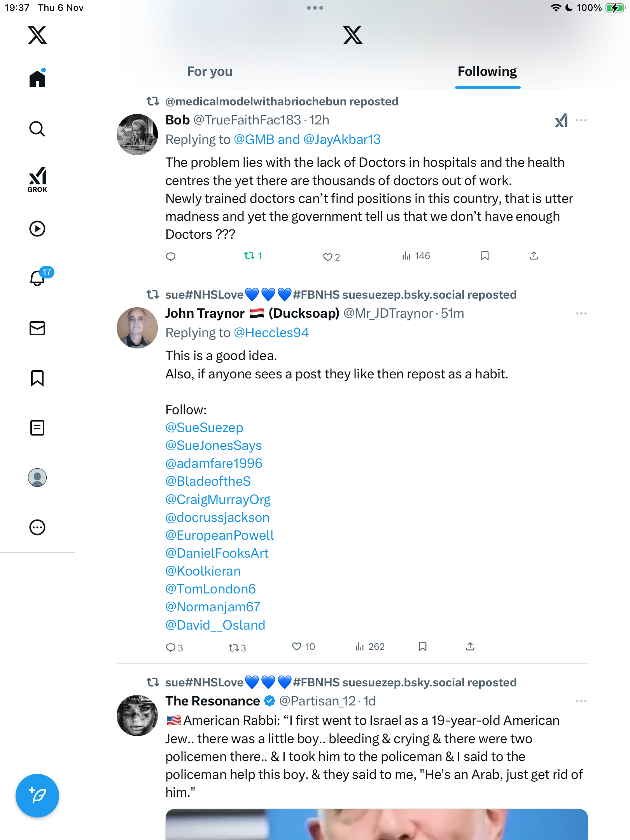Open Grok from the sidebar
Viewport: 630px width, 840px height.
[x=37, y=179]
